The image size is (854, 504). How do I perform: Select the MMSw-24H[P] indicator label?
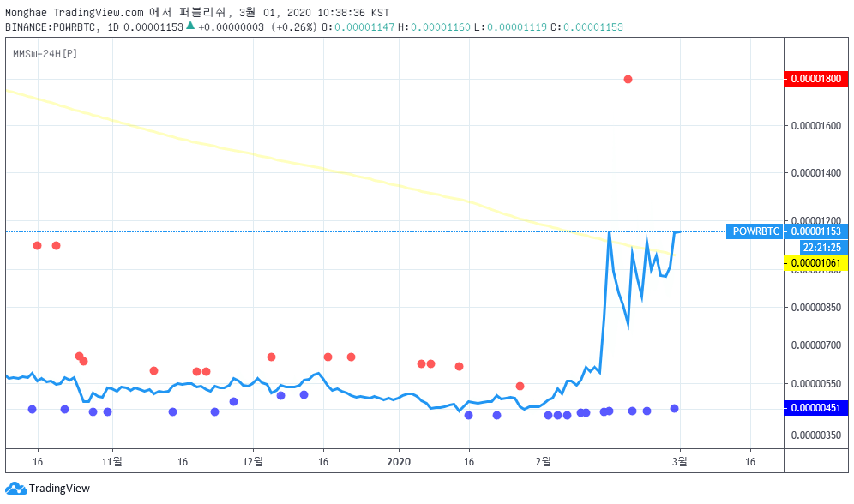pyautogui.click(x=45, y=53)
